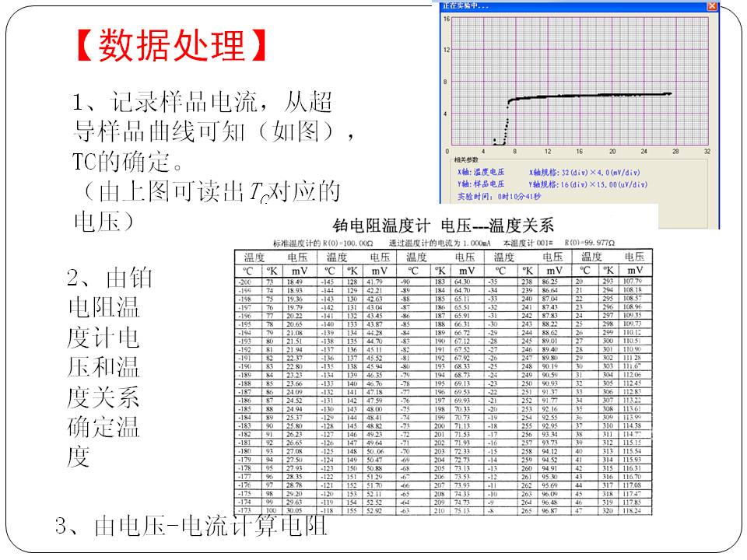Click the R(0)=99.977Ω value
The width and height of the screenshot is (747, 560).
pyautogui.click(x=590, y=243)
